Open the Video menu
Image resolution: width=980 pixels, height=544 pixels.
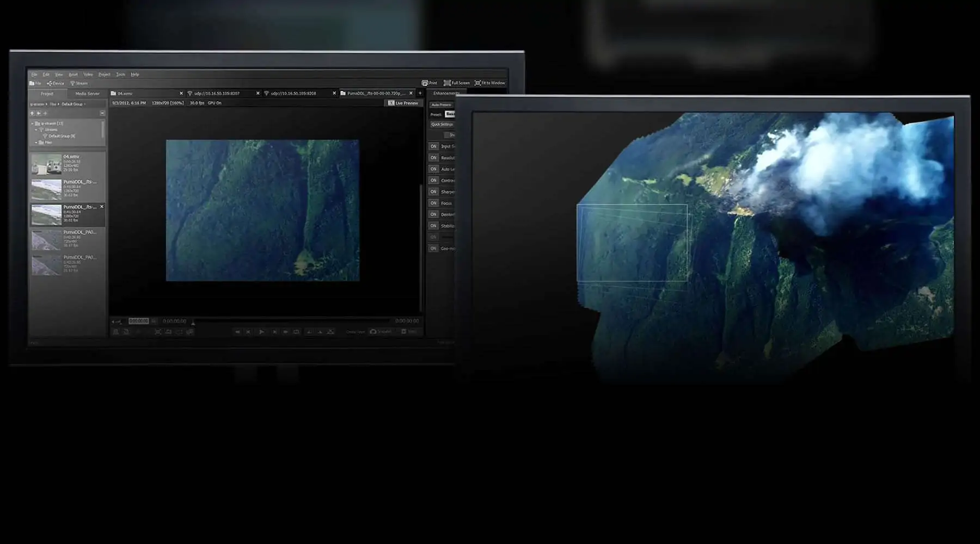click(88, 75)
